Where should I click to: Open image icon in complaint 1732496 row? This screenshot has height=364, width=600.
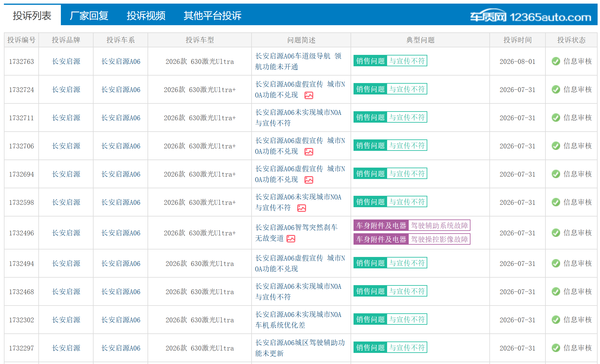click(291, 239)
